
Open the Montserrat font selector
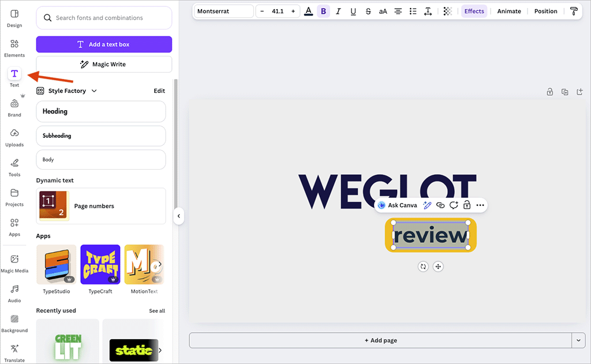[x=223, y=12]
